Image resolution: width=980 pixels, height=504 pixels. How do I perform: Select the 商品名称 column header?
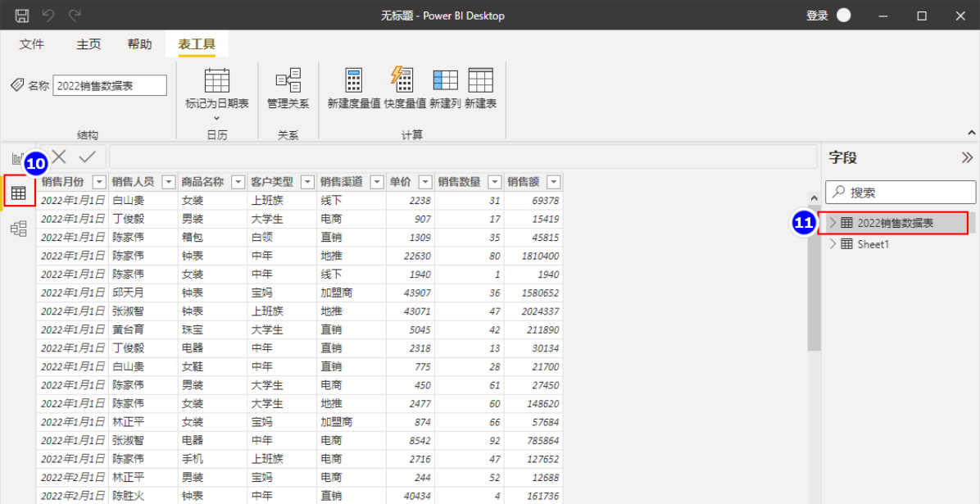pyautogui.click(x=202, y=182)
